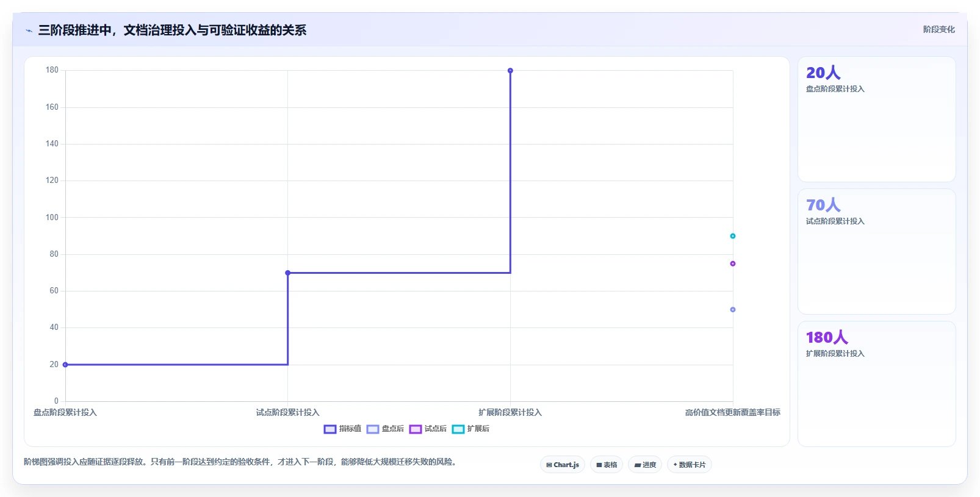Viewport: 980px width, 497px height.
Task: Click the Chart.js tag pill
Action: click(563, 465)
